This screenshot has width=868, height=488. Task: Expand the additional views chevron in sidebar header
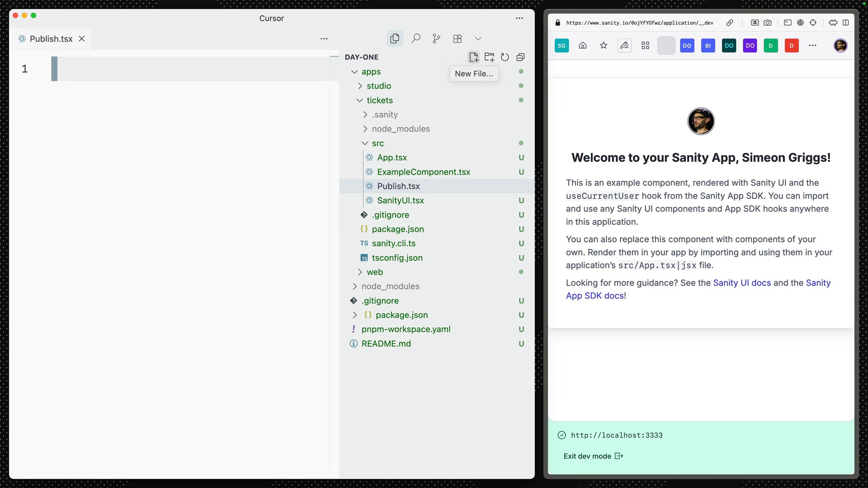tap(478, 39)
